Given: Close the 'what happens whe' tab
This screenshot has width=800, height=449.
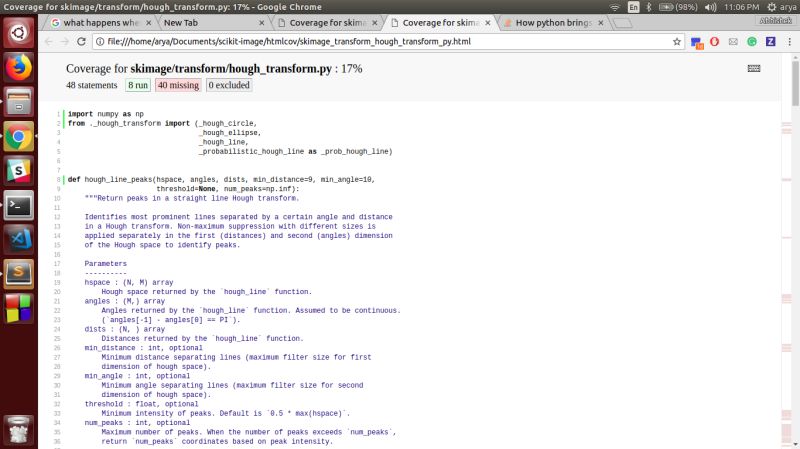Looking at the screenshot, I should coord(148,23).
